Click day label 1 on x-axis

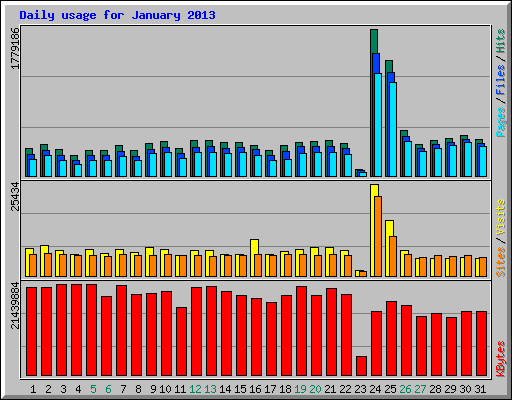[x=33, y=389]
